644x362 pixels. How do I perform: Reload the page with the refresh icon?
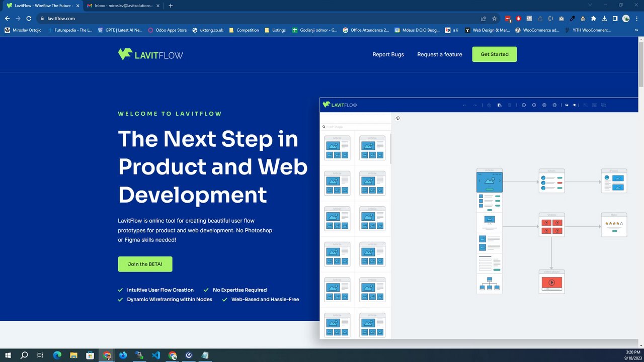(29, 19)
